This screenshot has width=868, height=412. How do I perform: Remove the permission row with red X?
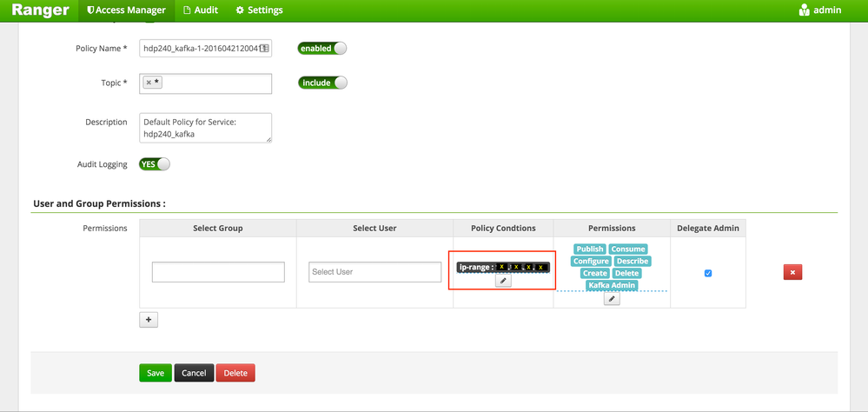pyautogui.click(x=792, y=272)
